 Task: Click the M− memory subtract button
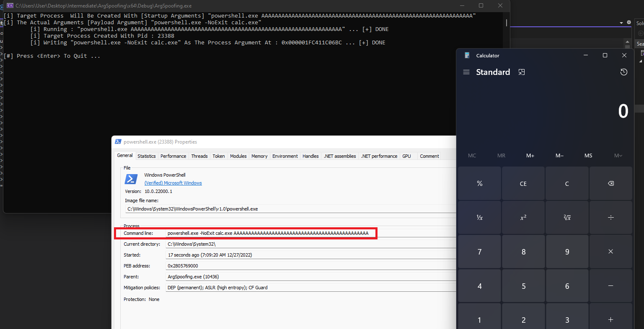coord(559,155)
